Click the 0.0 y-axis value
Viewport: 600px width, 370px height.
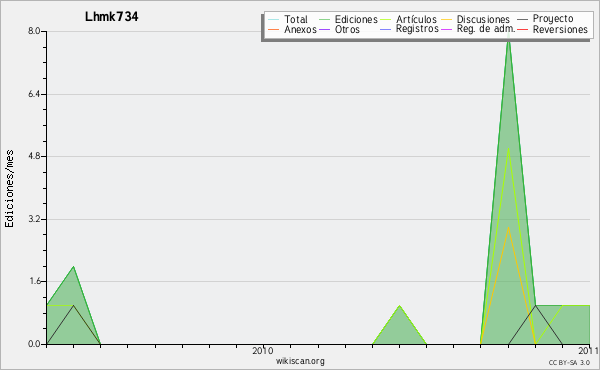pyautogui.click(x=34, y=344)
